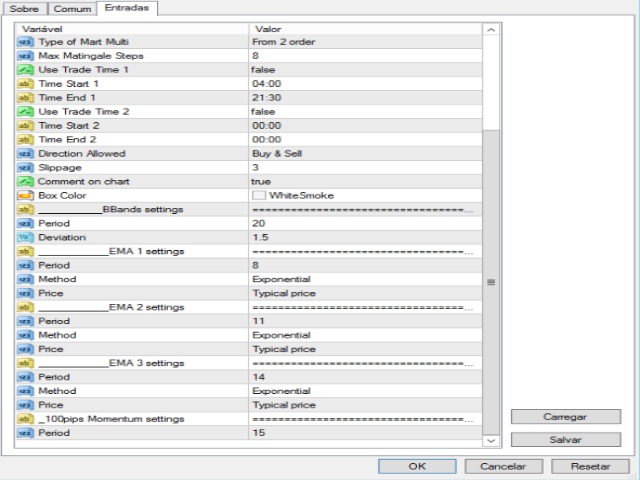Toggle the Comment on chart true value

point(365,182)
